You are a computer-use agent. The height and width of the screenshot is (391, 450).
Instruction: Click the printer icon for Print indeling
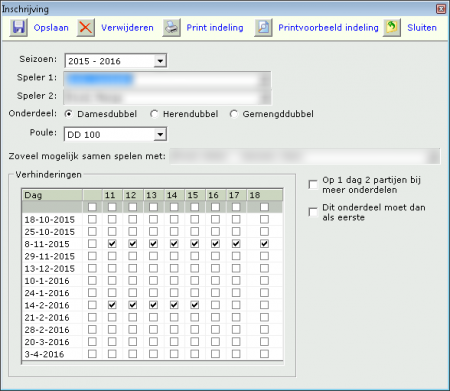click(x=171, y=27)
